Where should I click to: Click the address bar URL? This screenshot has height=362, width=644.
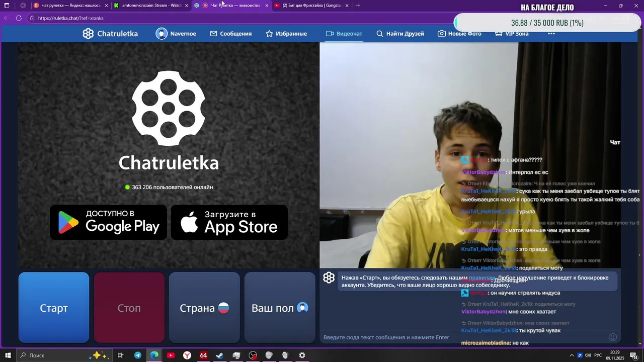71,18
